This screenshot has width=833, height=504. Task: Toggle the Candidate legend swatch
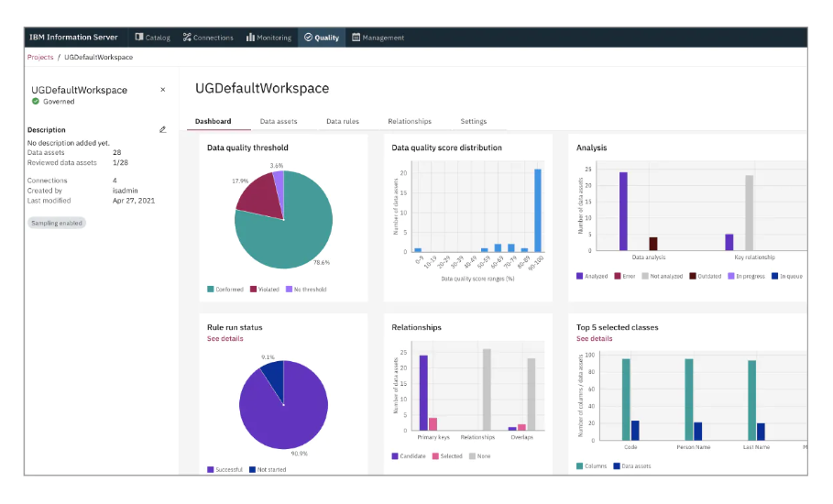click(395, 456)
